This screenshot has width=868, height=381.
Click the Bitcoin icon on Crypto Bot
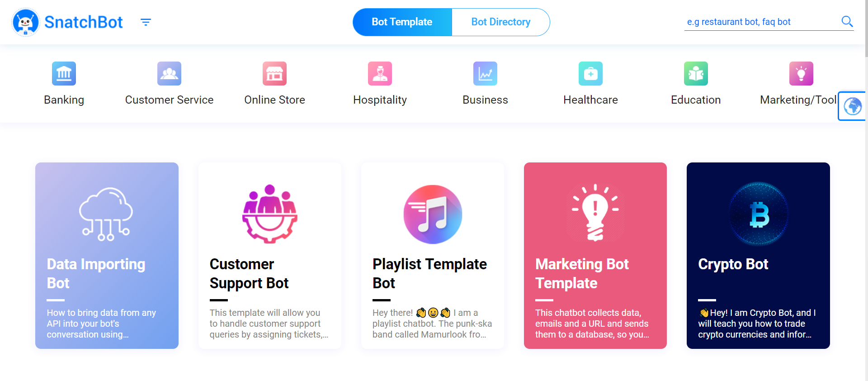(x=759, y=214)
